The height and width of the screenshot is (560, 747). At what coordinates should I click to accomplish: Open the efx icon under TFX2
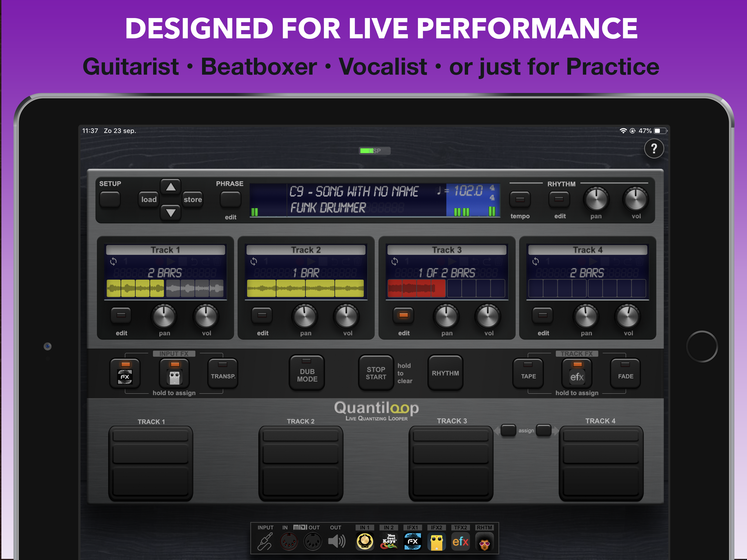tap(460, 541)
